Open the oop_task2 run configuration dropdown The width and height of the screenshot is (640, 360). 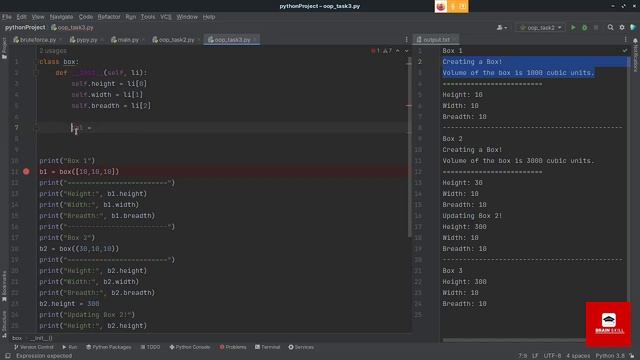[541, 27]
